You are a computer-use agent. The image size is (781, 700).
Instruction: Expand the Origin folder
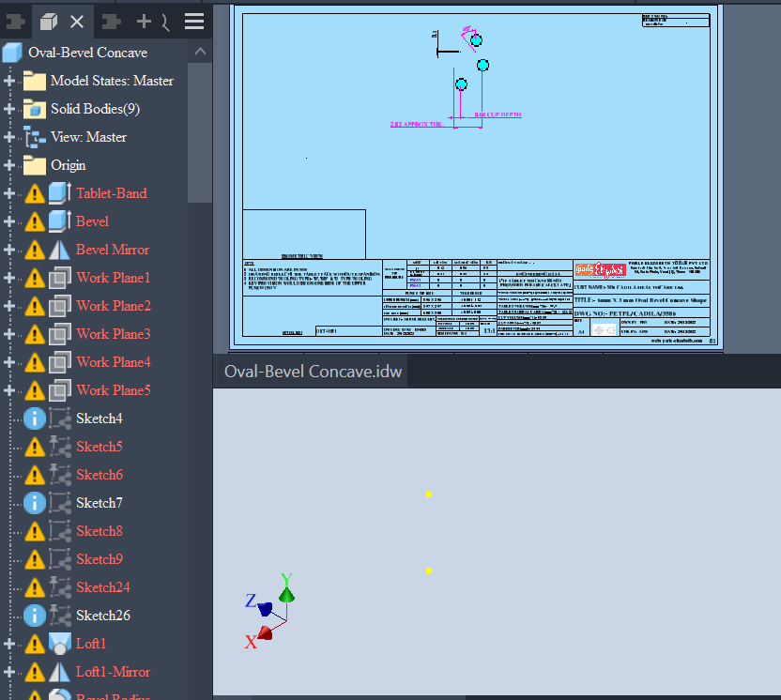pos(9,165)
